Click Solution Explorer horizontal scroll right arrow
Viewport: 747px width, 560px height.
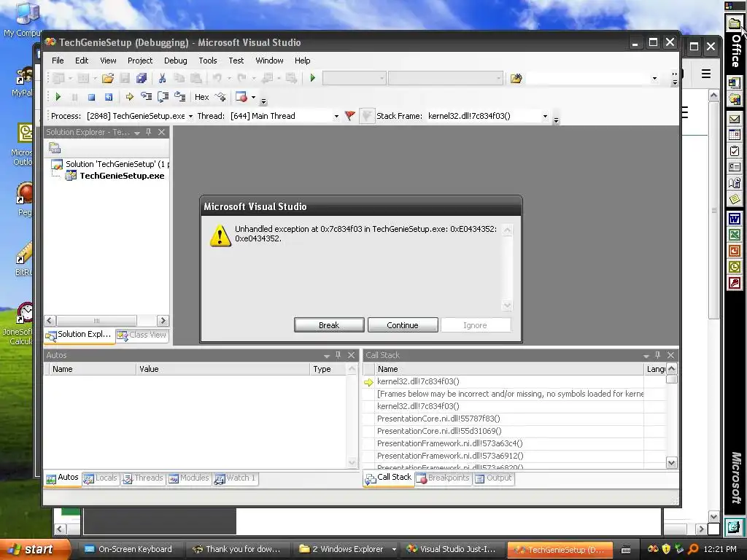(x=163, y=321)
